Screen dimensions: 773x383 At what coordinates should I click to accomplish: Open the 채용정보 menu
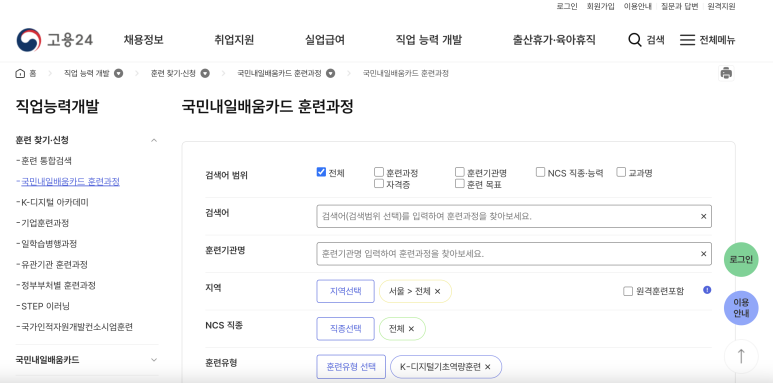(x=143, y=40)
